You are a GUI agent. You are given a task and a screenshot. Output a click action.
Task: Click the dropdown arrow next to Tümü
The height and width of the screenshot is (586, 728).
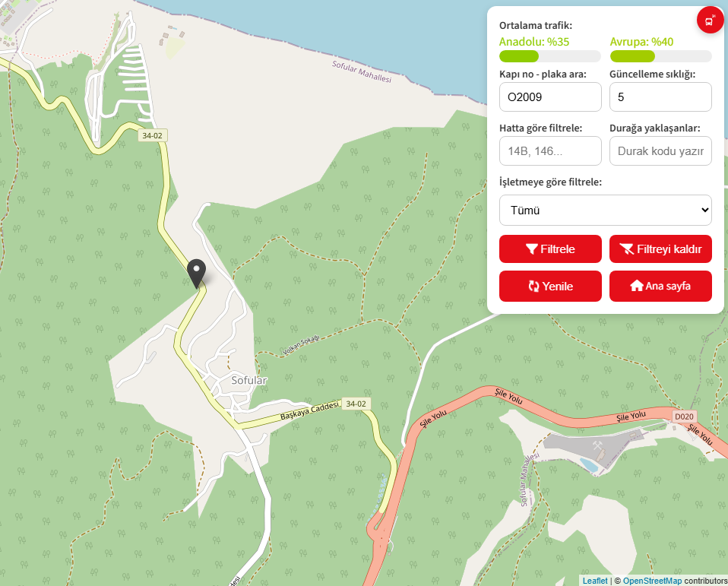point(704,211)
